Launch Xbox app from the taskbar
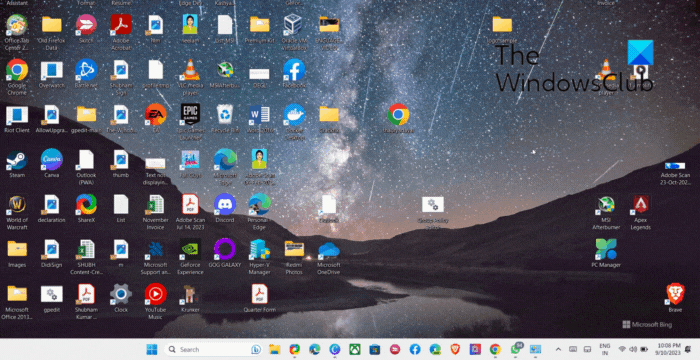700x360 pixels. tap(355, 349)
